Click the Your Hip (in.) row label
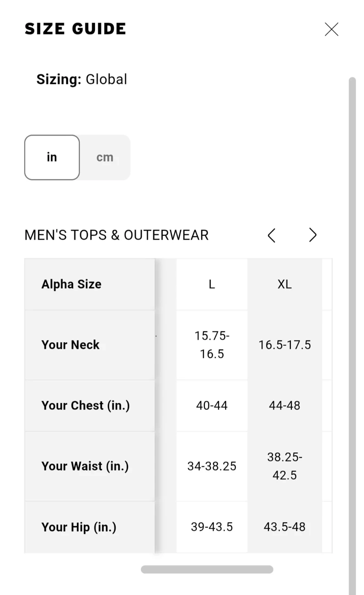This screenshot has height=595, width=364. pyautogui.click(x=79, y=527)
